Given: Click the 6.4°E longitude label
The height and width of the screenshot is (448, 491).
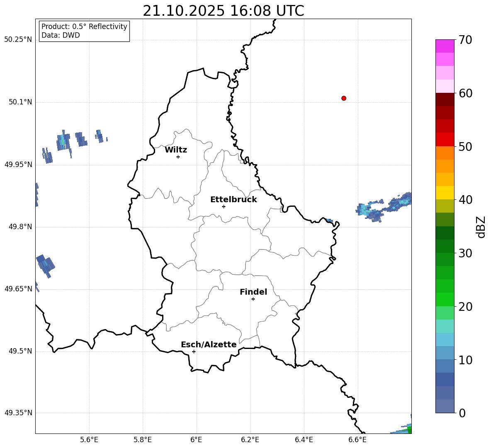Looking at the screenshot, I should click(304, 440).
